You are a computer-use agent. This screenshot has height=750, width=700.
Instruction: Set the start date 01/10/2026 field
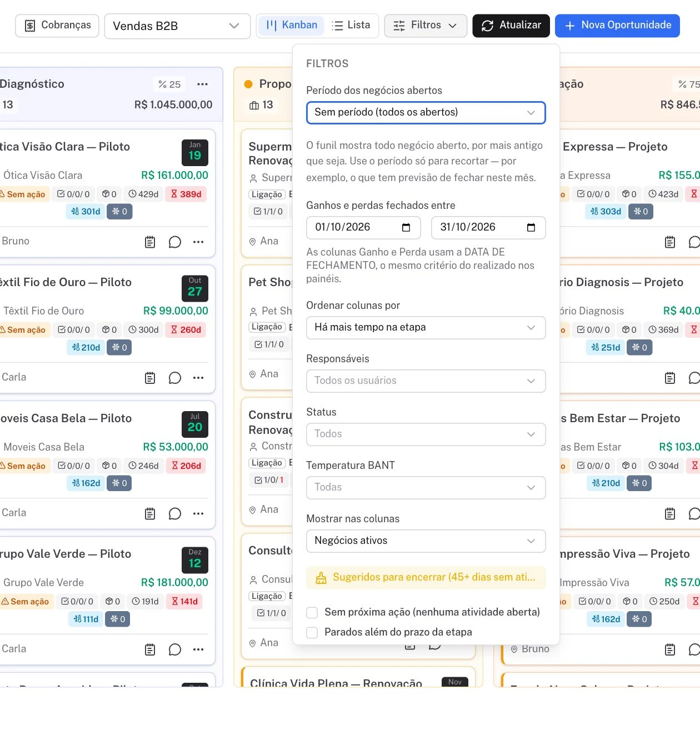(x=363, y=228)
